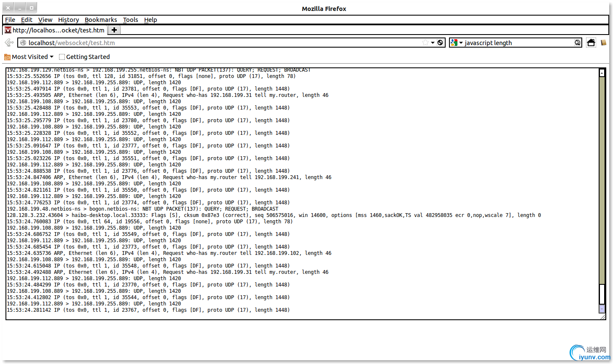Click line starting '15:53:24.760083 IP'
Image resolution: width=613 pixels, height=364 pixels.
pos(150,222)
